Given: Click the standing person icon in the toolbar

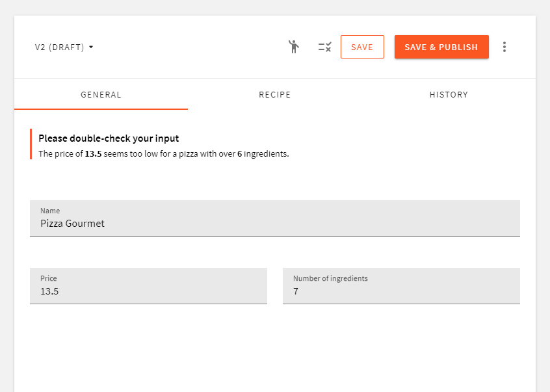Looking at the screenshot, I should 294,46.
